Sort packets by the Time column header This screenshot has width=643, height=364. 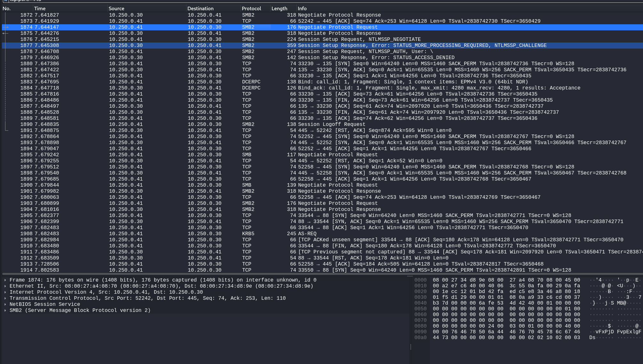pyautogui.click(x=70, y=9)
